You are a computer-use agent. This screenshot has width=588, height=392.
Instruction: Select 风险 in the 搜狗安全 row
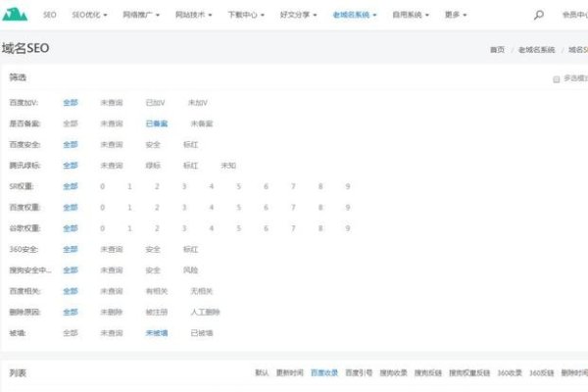190,270
